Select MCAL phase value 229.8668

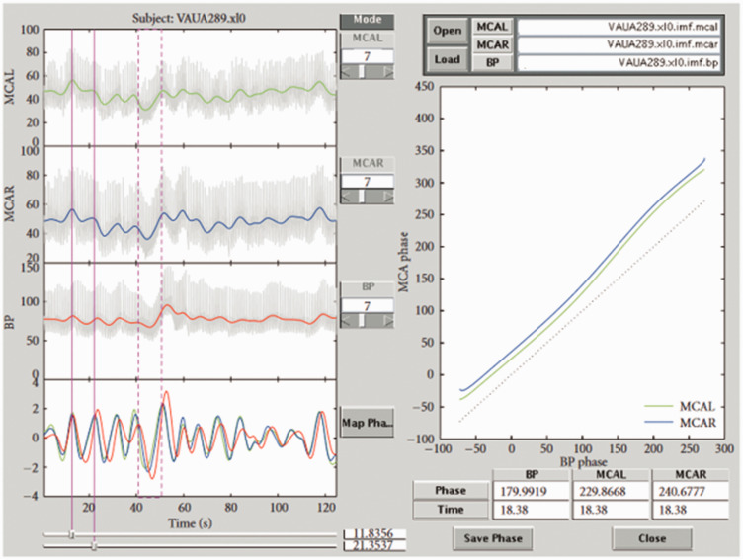pyautogui.click(x=611, y=491)
